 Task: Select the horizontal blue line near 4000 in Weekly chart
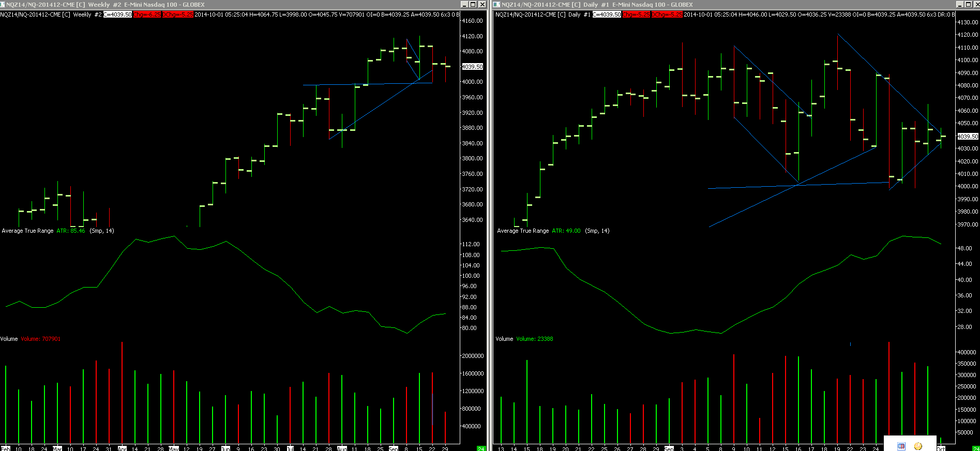coord(368,84)
